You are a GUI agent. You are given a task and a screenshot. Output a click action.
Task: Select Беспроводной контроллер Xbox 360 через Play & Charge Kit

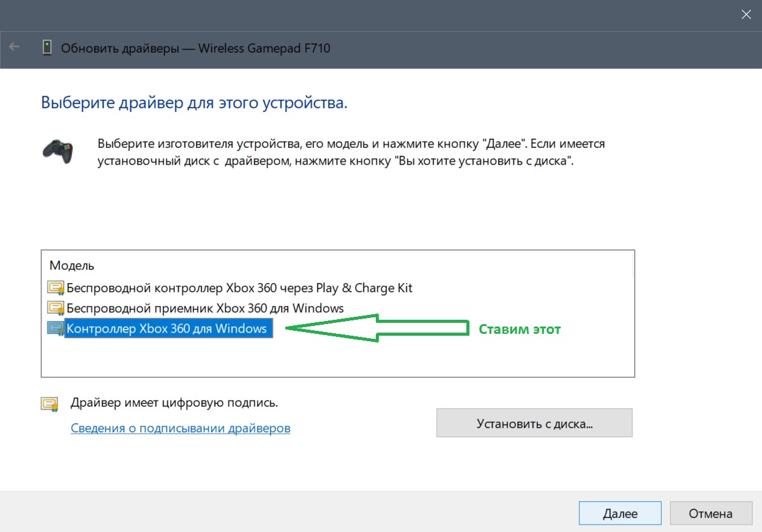click(239, 287)
